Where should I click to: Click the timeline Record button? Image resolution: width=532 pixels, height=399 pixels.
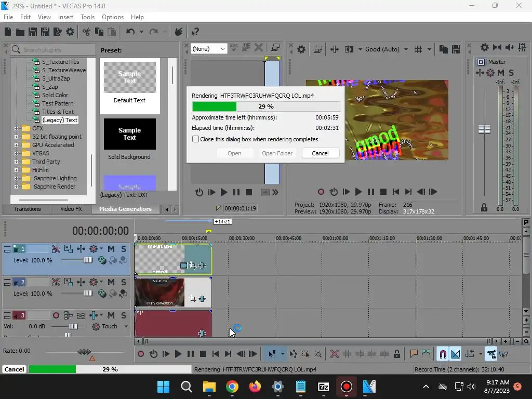(140, 354)
